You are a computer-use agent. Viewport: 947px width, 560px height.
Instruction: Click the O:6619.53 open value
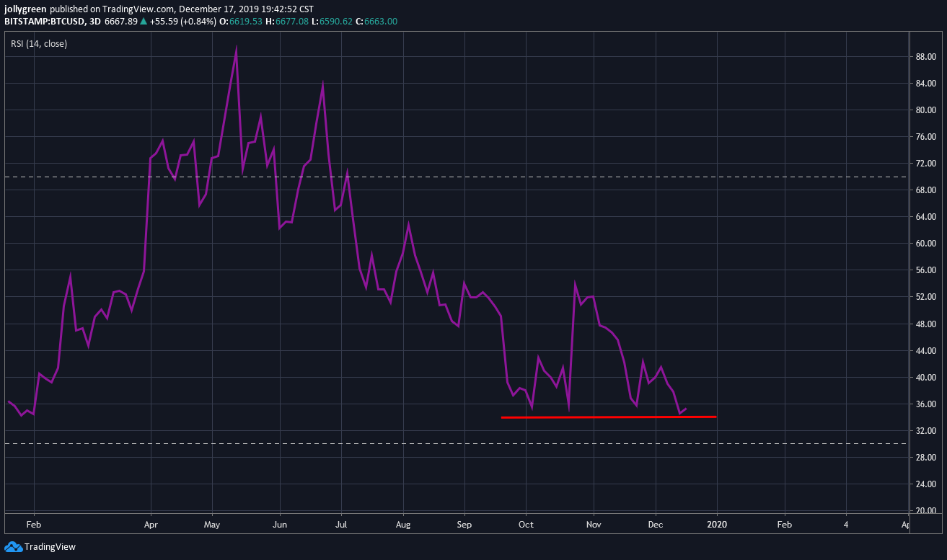click(x=242, y=22)
